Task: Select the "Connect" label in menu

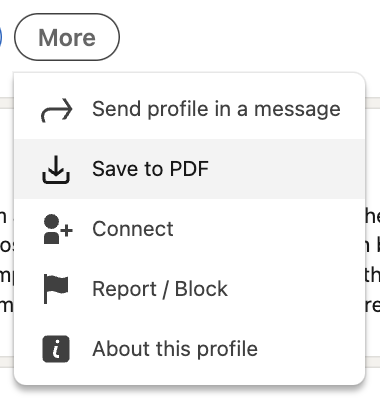Action: pyautogui.click(x=133, y=229)
